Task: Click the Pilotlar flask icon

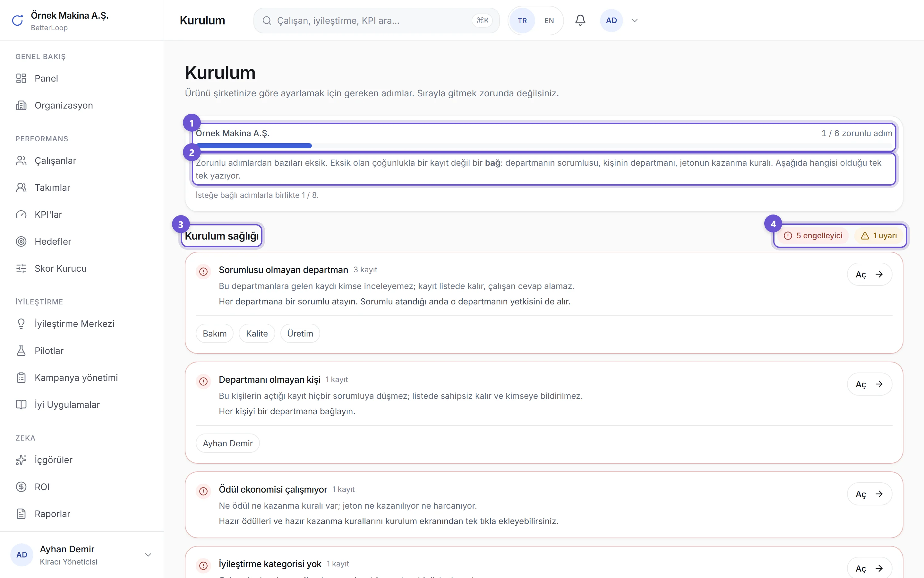Action: tap(21, 351)
